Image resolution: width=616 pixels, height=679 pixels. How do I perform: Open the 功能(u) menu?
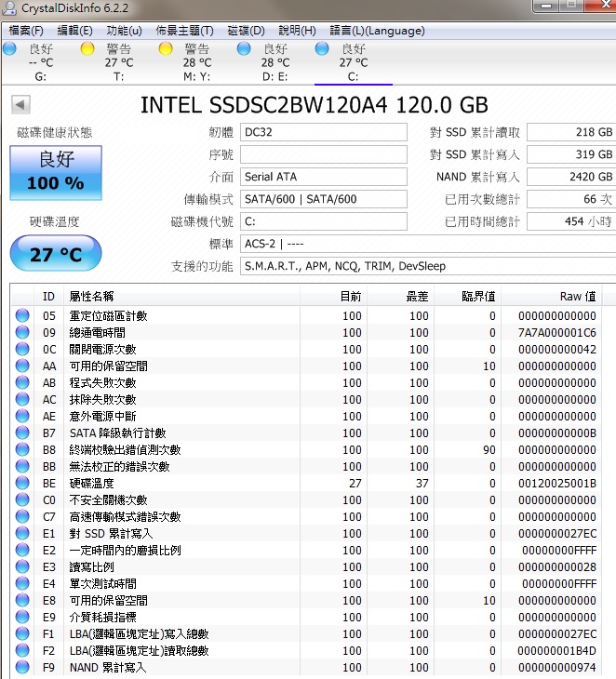coord(125,31)
